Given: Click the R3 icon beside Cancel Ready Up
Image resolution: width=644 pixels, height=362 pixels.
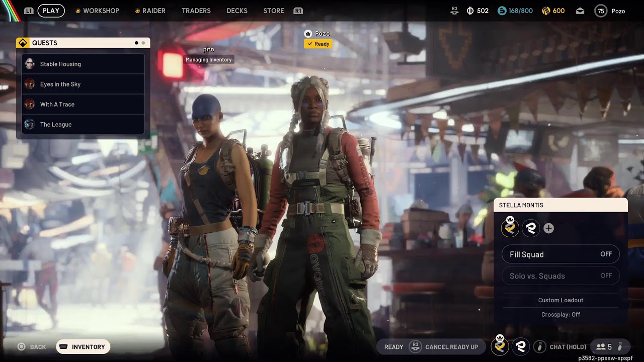Looking at the screenshot, I should tap(415, 346).
